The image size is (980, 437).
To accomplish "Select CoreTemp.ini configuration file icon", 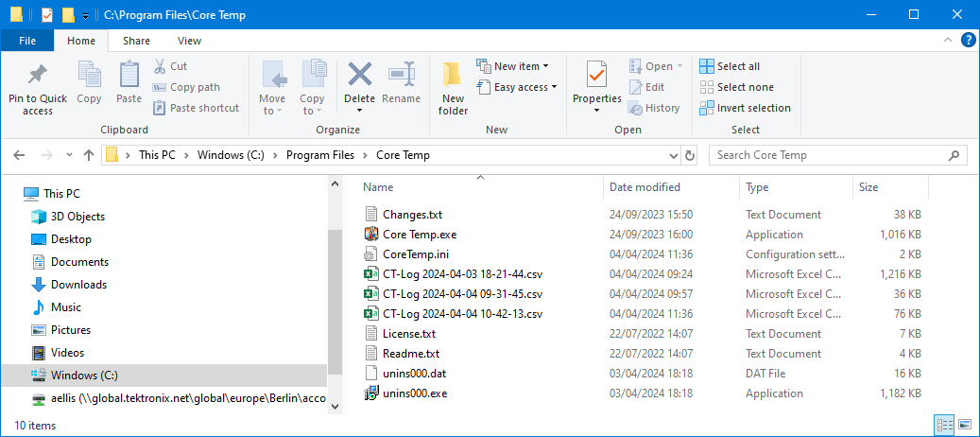I will (x=371, y=254).
